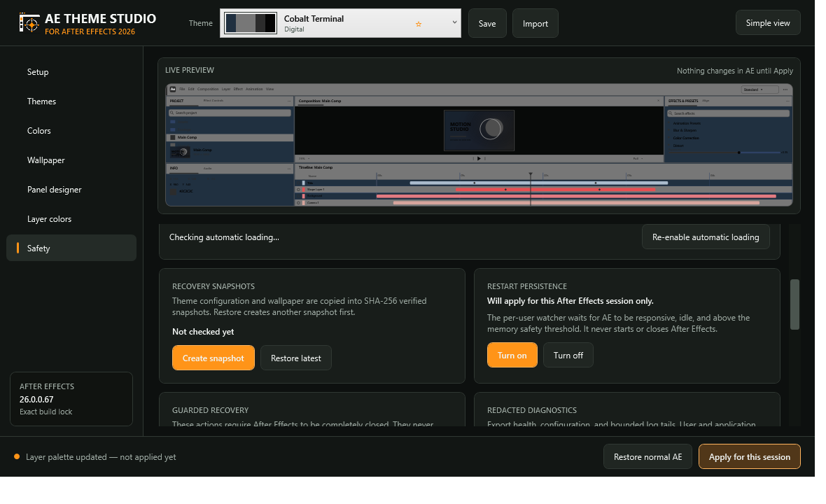Go to the Colors section
Viewport: 826px width, 504px height.
point(71,131)
